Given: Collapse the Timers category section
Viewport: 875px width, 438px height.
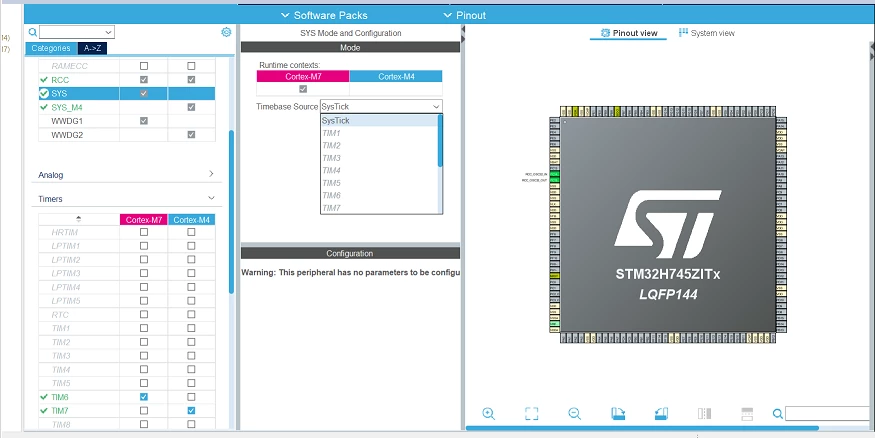Looking at the screenshot, I should pyautogui.click(x=211, y=198).
